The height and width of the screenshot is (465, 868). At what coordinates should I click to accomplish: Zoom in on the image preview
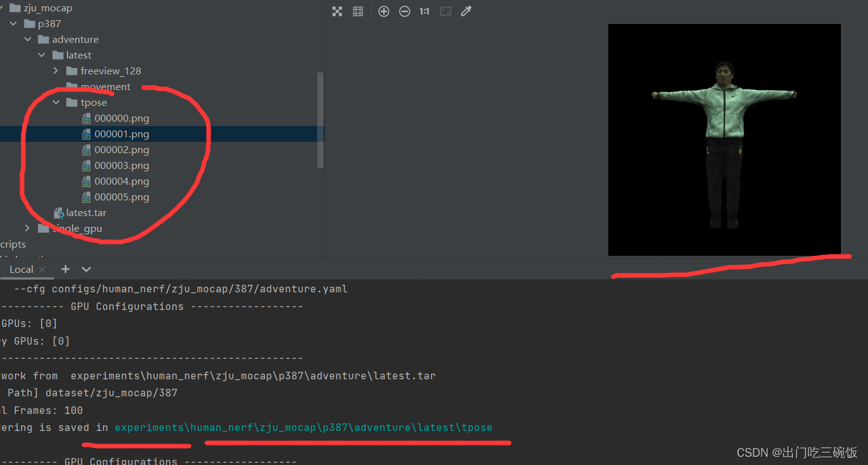point(384,11)
